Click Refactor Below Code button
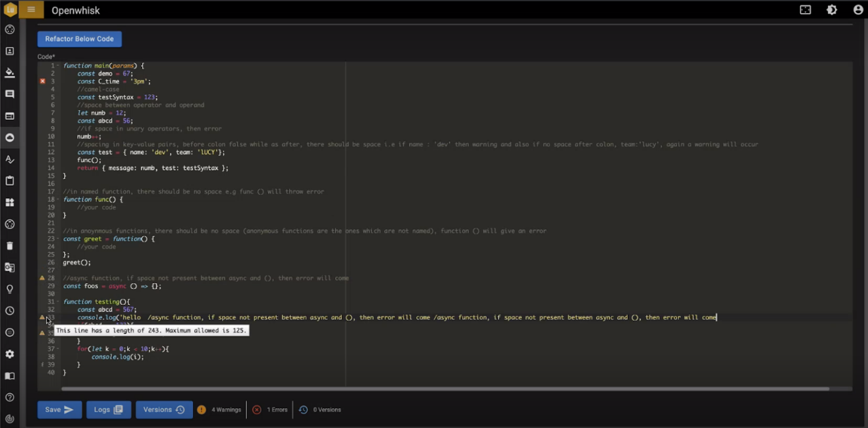This screenshot has width=868, height=428. pyautogui.click(x=80, y=39)
